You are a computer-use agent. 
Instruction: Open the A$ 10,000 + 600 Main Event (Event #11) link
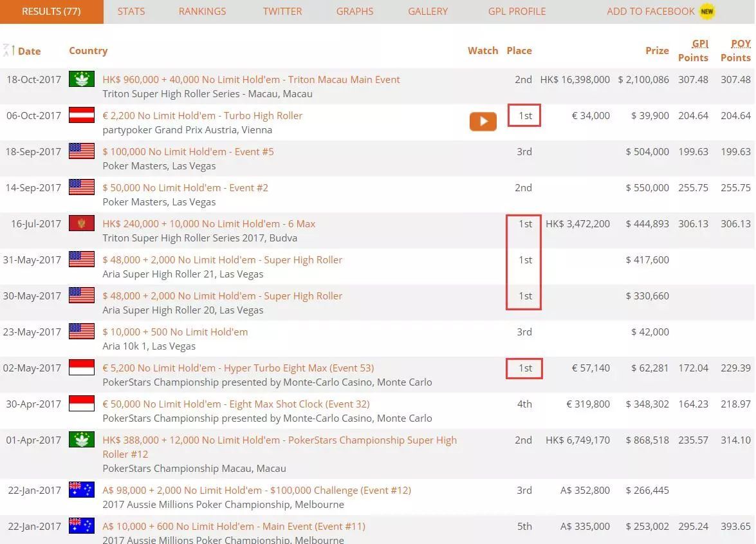(x=234, y=526)
